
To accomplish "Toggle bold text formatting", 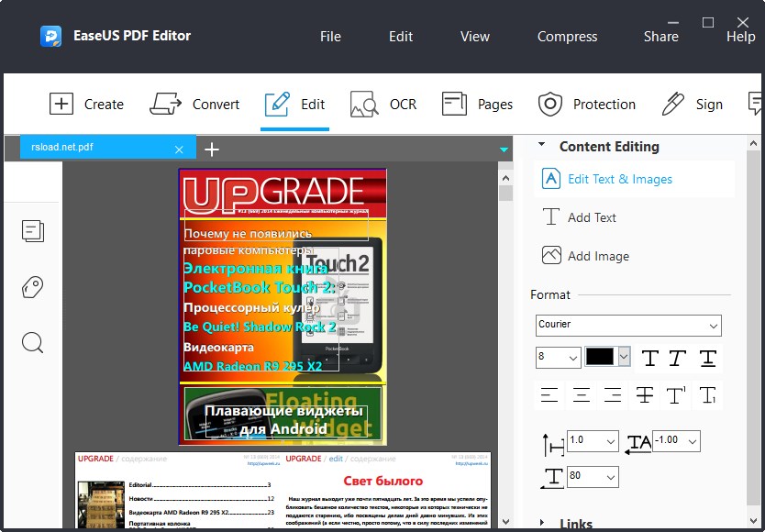I will pos(649,358).
